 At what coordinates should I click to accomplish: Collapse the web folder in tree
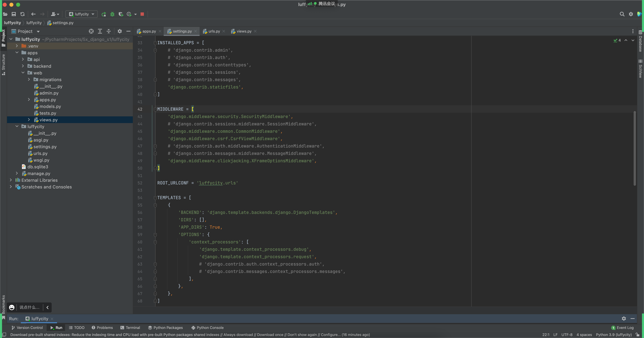pos(23,73)
